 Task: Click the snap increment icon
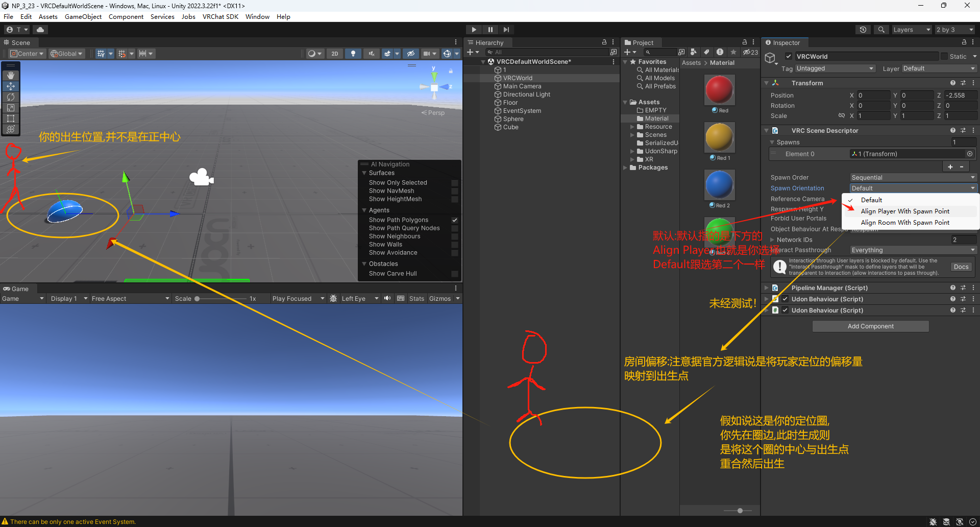coord(143,54)
